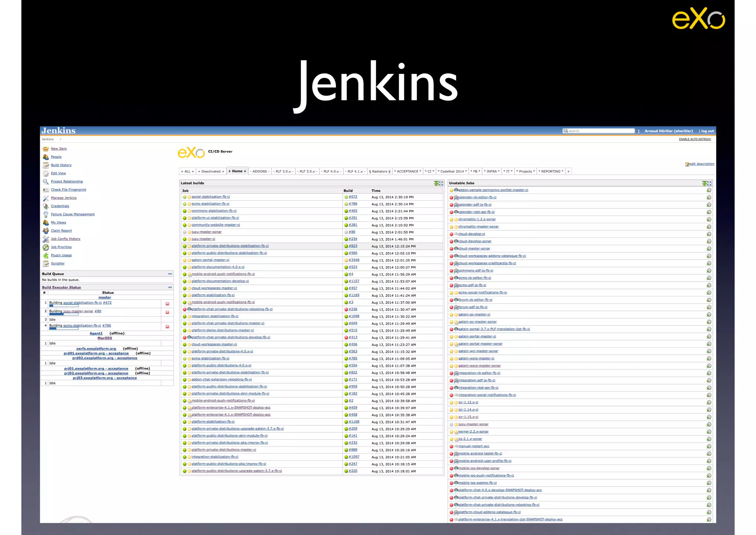Maximize the Unstable Jobs portlet
The width and height of the screenshot is (756, 535).
[709, 183]
